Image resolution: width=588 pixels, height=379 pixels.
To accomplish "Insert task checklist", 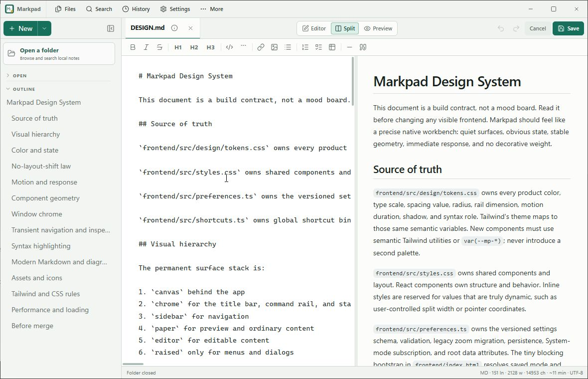I will tap(318, 47).
